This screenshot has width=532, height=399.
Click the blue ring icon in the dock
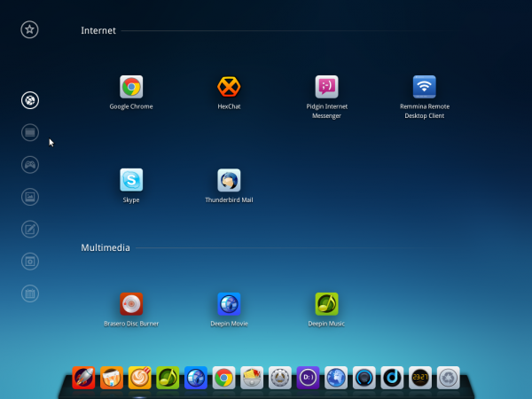(364, 378)
